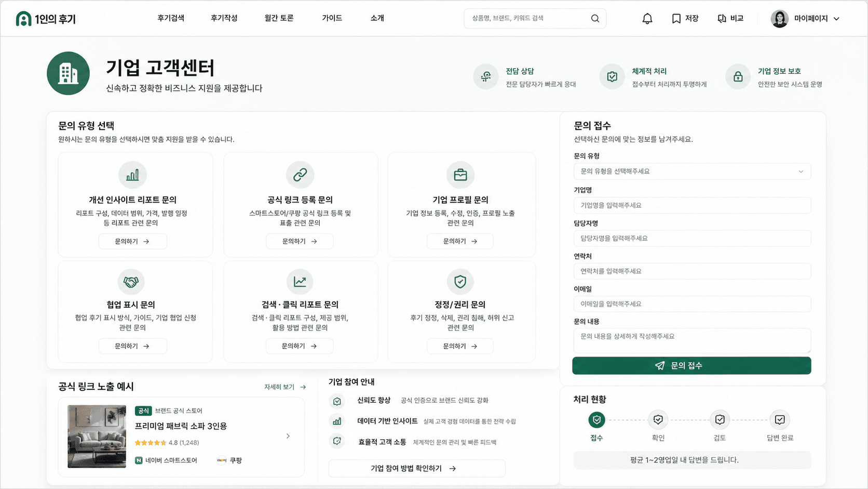Viewport: 868px width, 489px height.
Task: Click the 4.8 star rating row
Action: 167,443
